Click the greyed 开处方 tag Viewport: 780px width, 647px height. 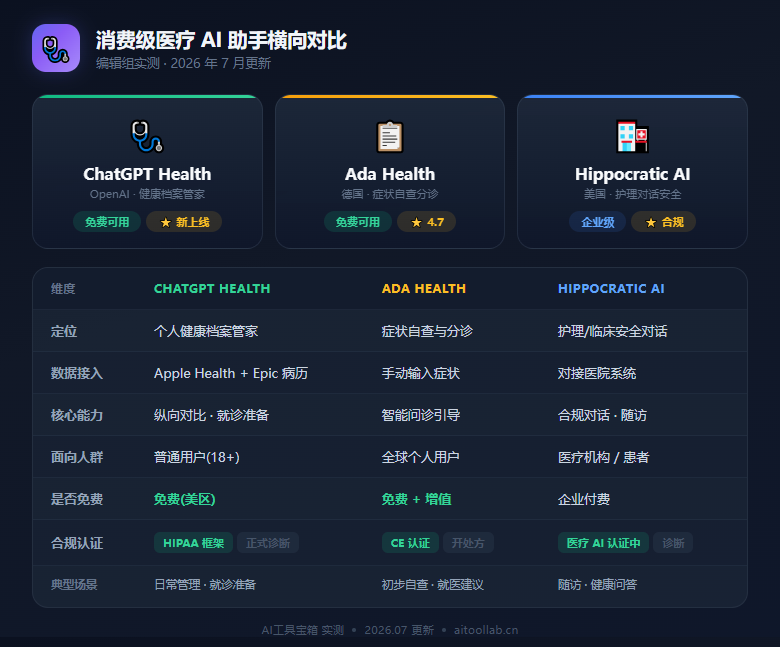click(468, 543)
